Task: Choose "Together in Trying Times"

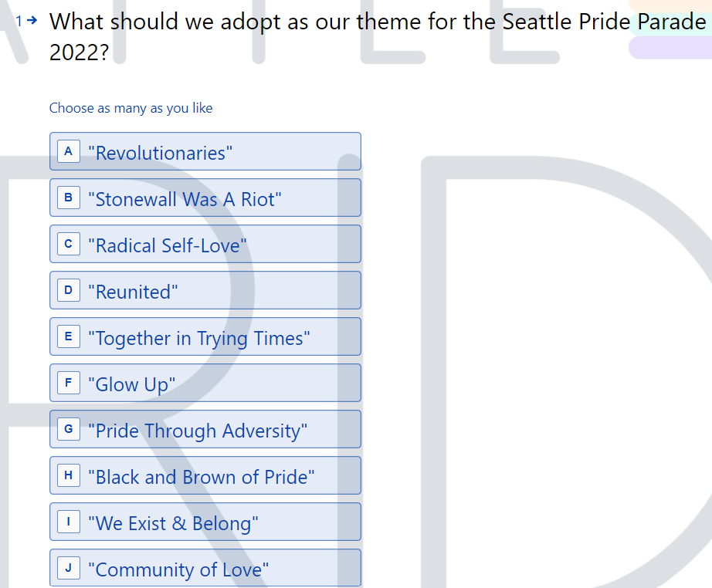Action: [205, 336]
